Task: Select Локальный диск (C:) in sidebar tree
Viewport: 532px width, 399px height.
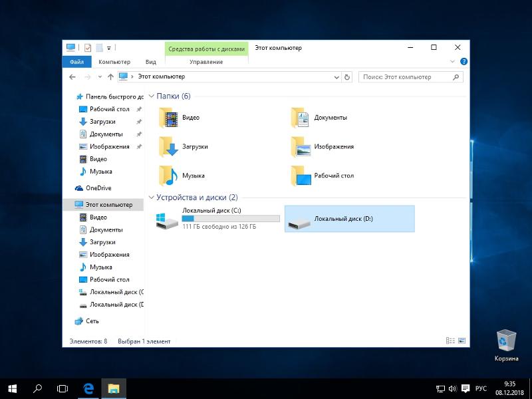Action: click(111, 292)
